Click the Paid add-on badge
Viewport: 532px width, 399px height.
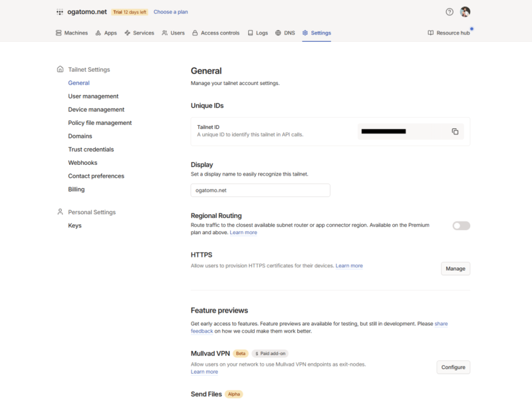[x=270, y=354]
